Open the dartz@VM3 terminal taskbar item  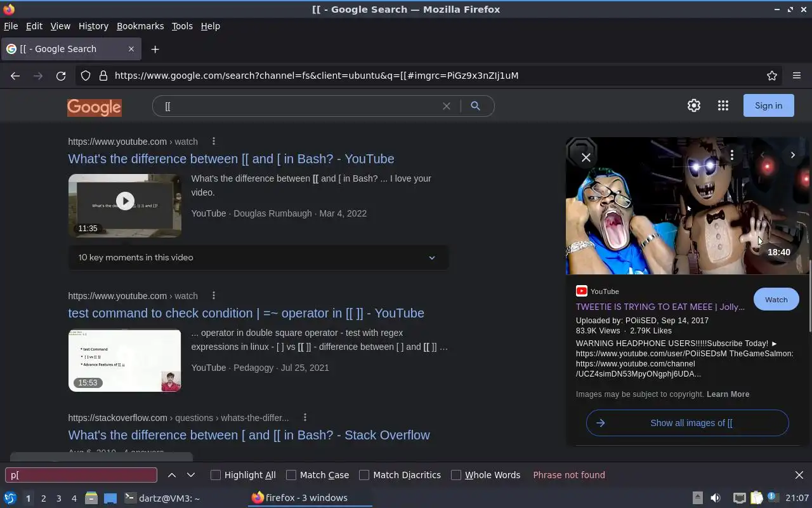(162, 498)
